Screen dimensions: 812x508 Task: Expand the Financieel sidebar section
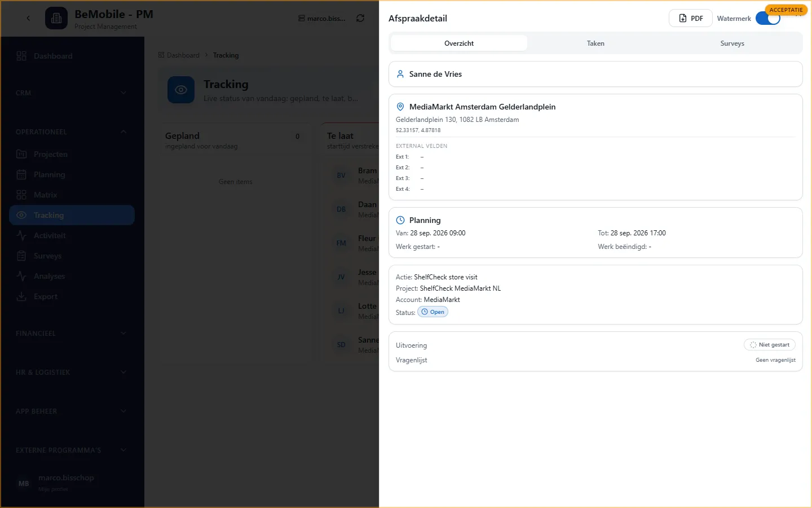tap(72, 334)
